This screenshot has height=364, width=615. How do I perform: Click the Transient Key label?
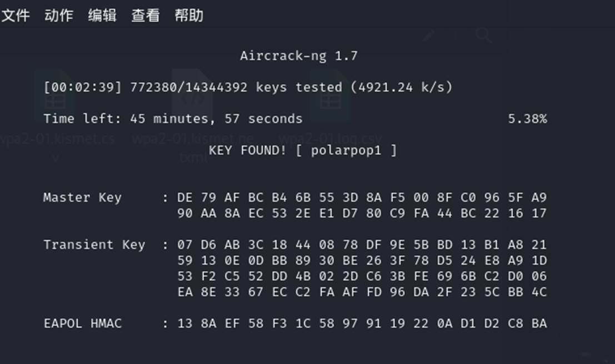[x=82, y=244]
